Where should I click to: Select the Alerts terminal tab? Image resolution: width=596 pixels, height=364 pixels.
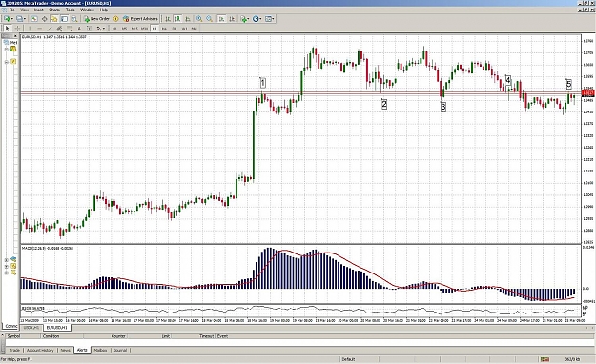pos(82,350)
